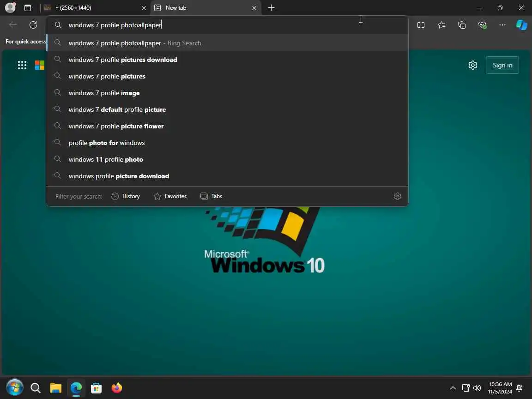Pick 'profile photo for windows' suggestion

tap(227, 143)
